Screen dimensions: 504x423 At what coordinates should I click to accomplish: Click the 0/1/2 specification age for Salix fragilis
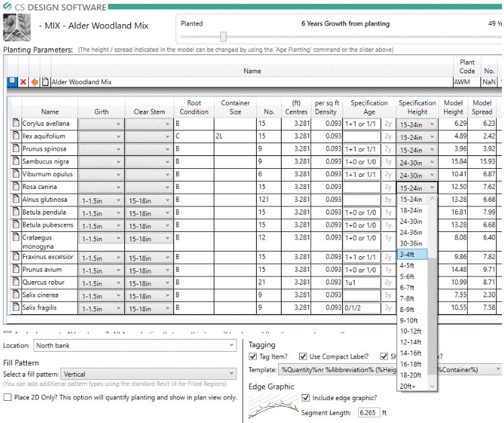(x=362, y=308)
